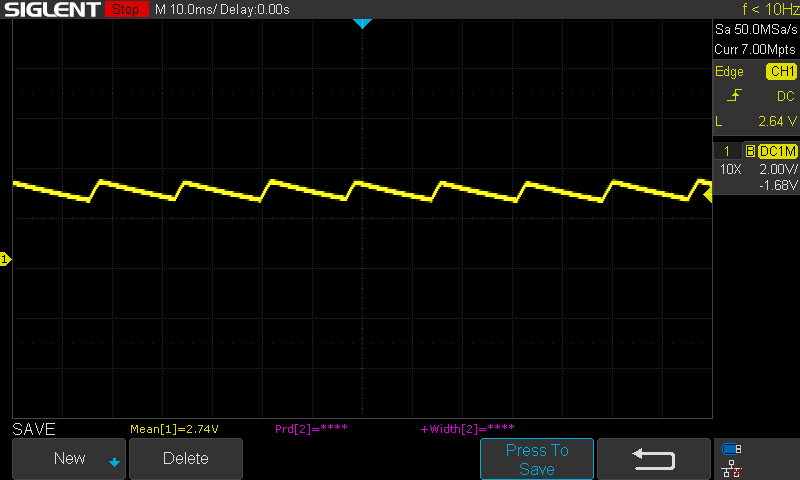Click the channel 1 ground level marker
The image size is (800, 480).
coord(5,260)
